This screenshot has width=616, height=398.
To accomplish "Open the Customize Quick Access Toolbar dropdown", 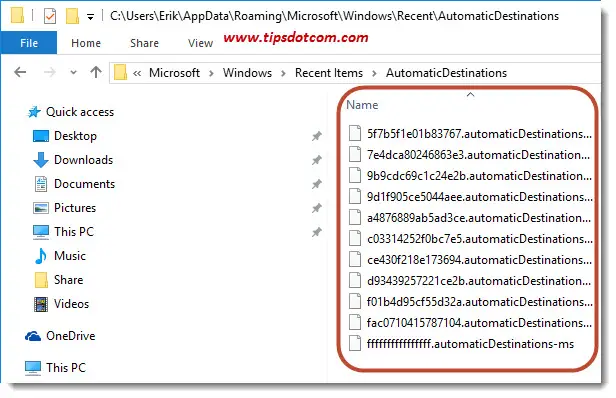I will point(90,17).
